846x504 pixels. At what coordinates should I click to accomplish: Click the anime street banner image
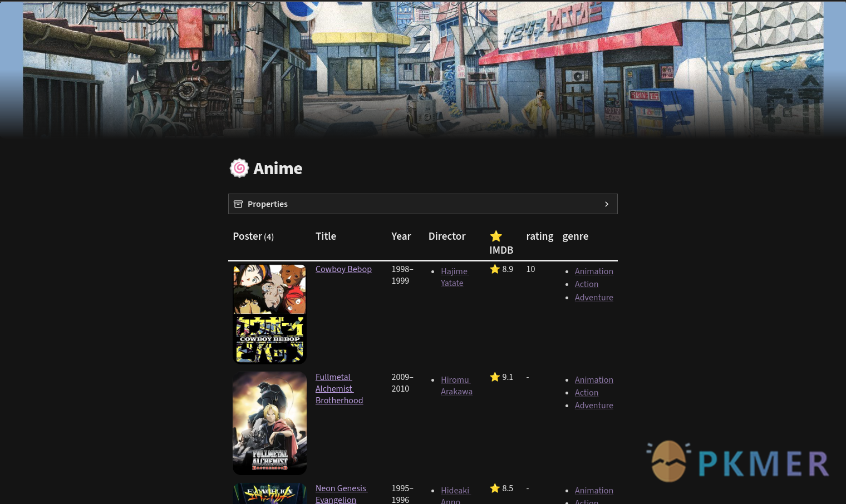pos(423,69)
